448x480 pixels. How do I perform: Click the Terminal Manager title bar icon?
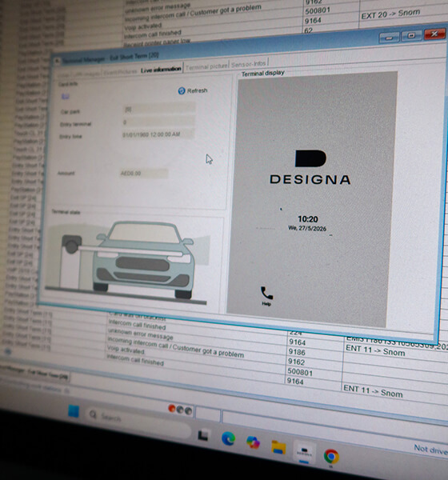(x=57, y=61)
